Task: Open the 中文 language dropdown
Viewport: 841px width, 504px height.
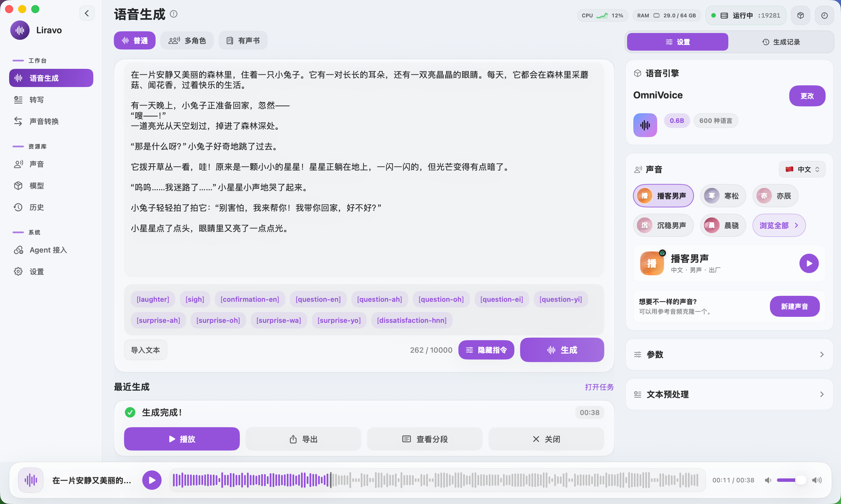Action: [x=802, y=169]
